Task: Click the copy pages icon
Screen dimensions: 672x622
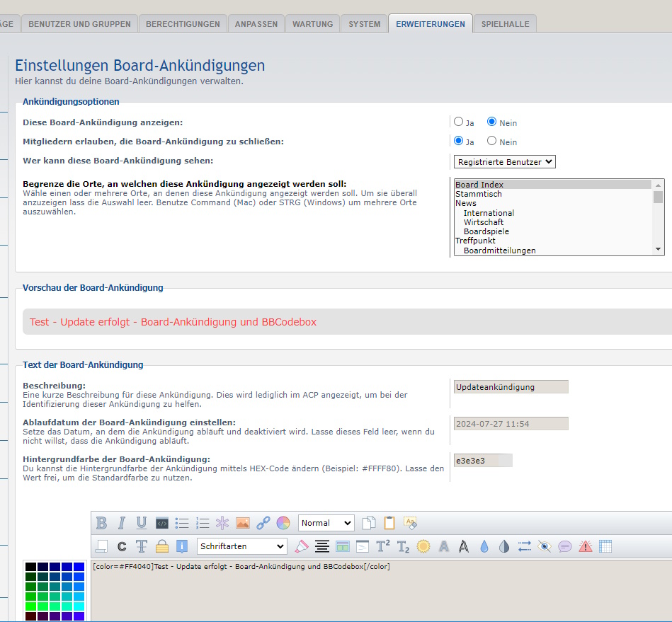Action: click(x=368, y=523)
